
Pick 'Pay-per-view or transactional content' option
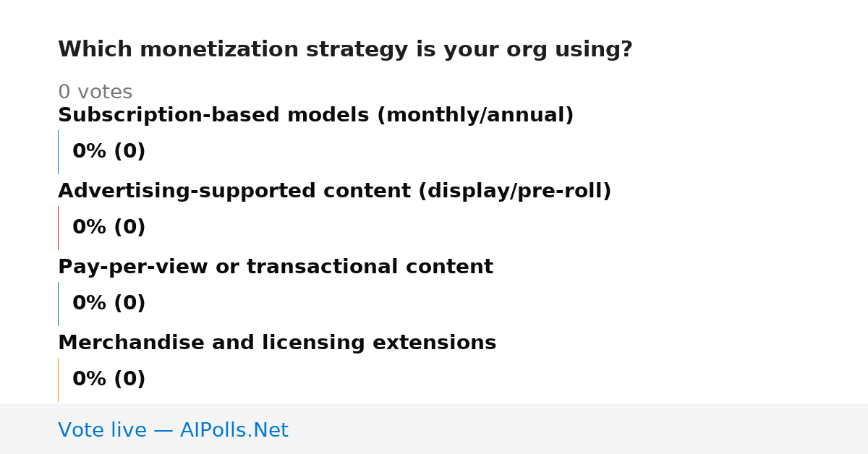pos(276,267)
